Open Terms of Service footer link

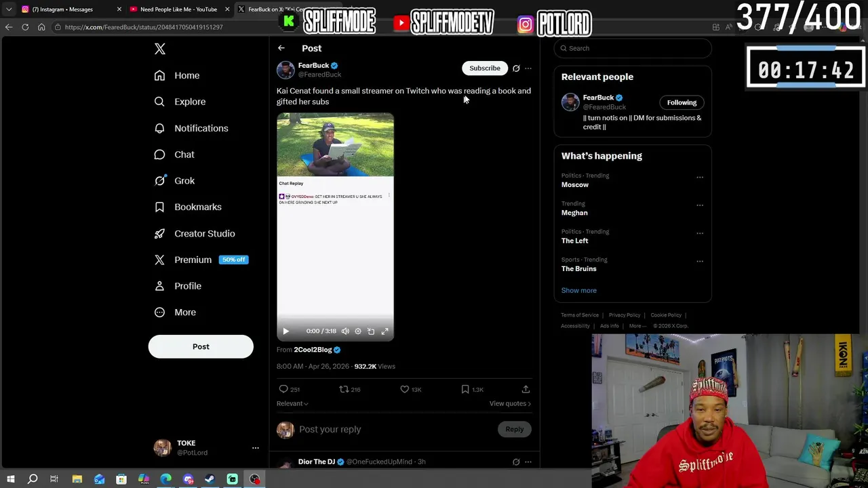click(x=580, y=315)
